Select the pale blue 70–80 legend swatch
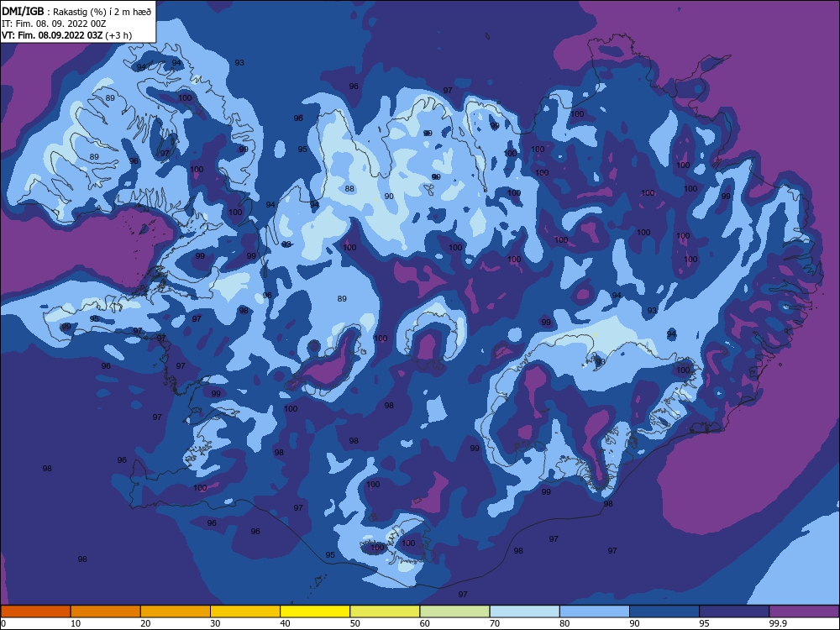The image size is (840, 630). (524, 612)
